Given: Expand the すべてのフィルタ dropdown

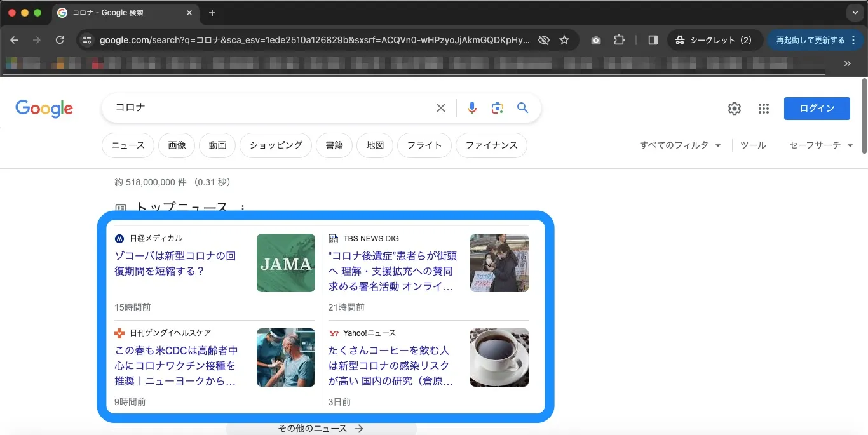Looking at the screenshot, I should pos(680,145).
